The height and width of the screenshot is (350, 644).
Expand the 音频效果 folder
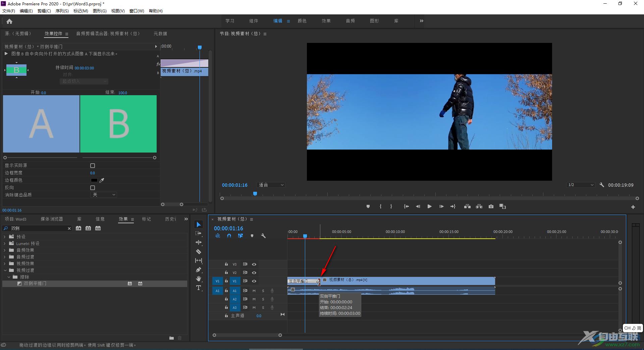[5, 250]
